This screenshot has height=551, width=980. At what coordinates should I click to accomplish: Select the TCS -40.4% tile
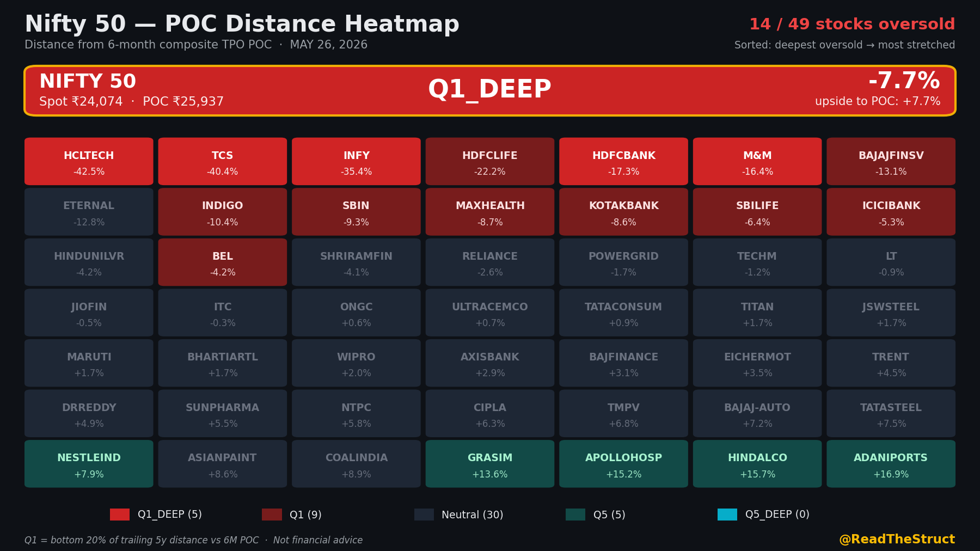tap(223, 161)
